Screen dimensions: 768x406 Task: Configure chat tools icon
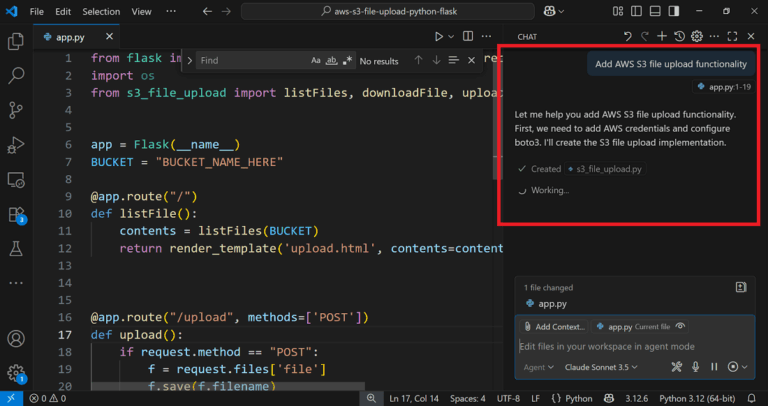click(676, 367)
